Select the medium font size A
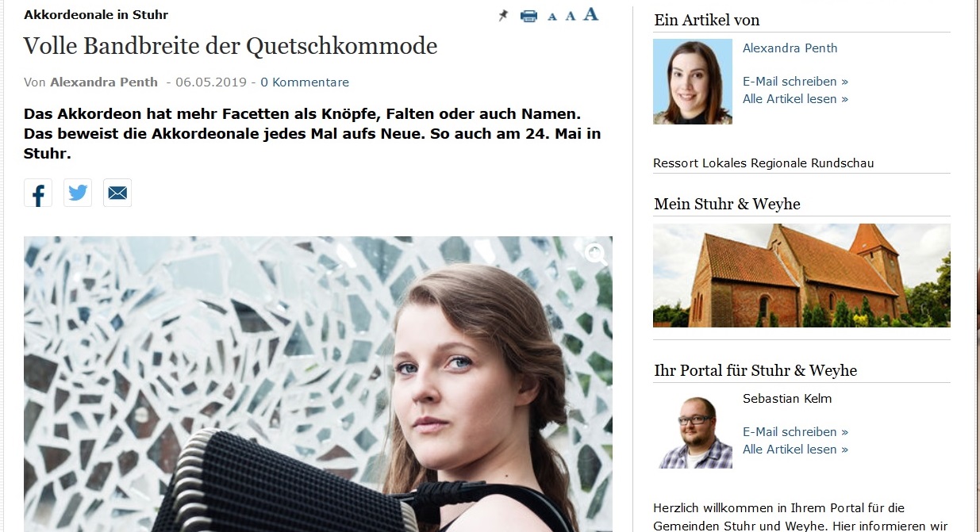980x532 pixels. click(x=570, y=16)
